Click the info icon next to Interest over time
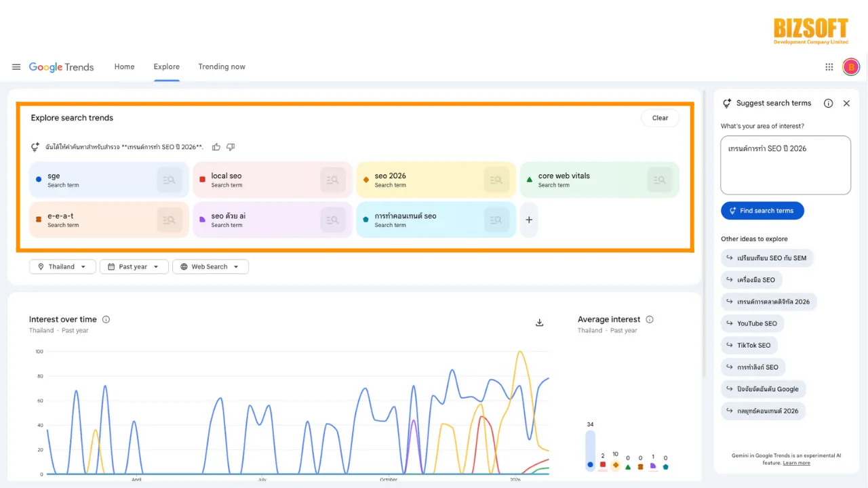868x488 pixels. click(x=106, y=319)
